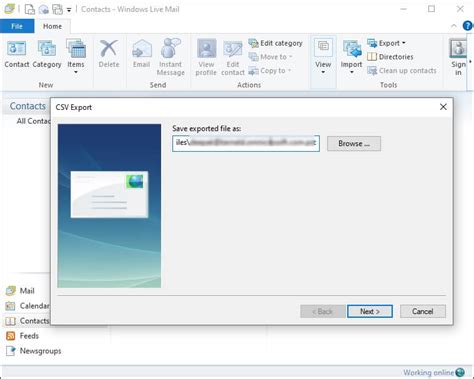
Task: Click the Next > button
Action: (x=370, y=311)
